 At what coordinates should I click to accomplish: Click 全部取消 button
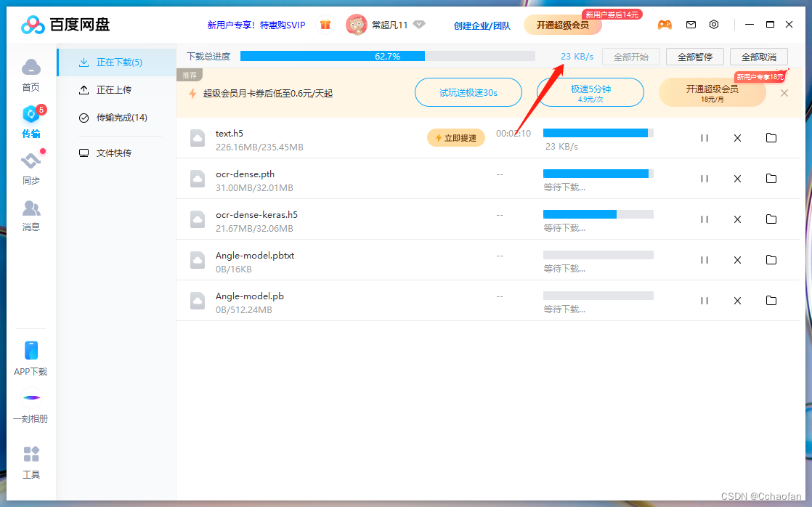[x=759, y=57]
